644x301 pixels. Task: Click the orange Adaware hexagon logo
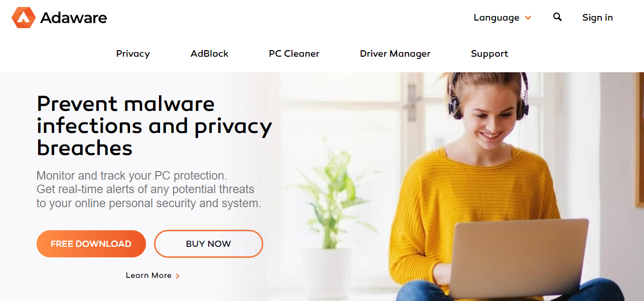[24, 18]
